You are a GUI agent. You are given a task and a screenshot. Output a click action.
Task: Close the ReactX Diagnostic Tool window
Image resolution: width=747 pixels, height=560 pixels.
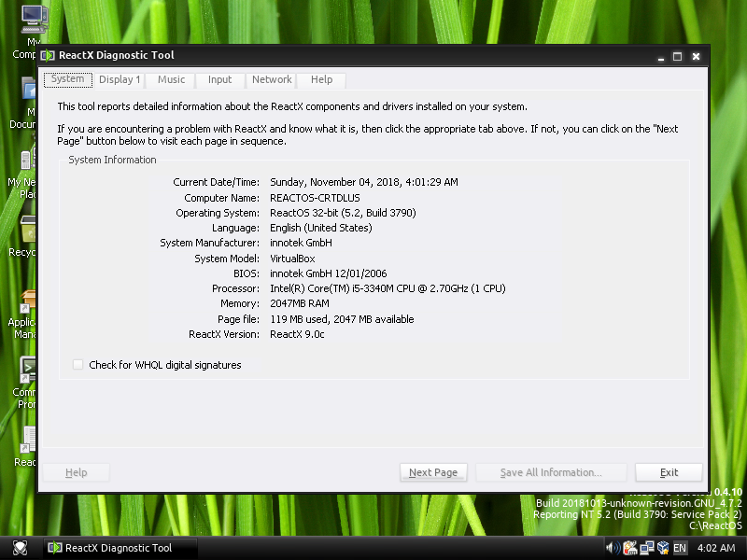point(696,57)
